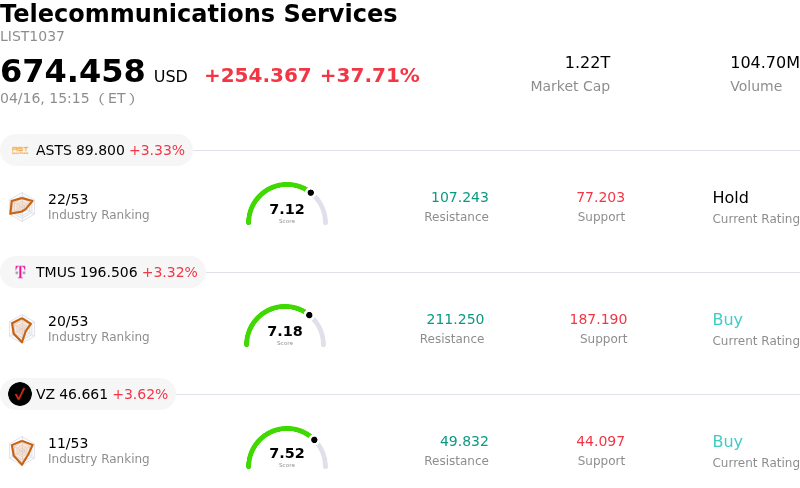
Task: Click the 104.70M Volume figure
Action: tap(764, 63)
